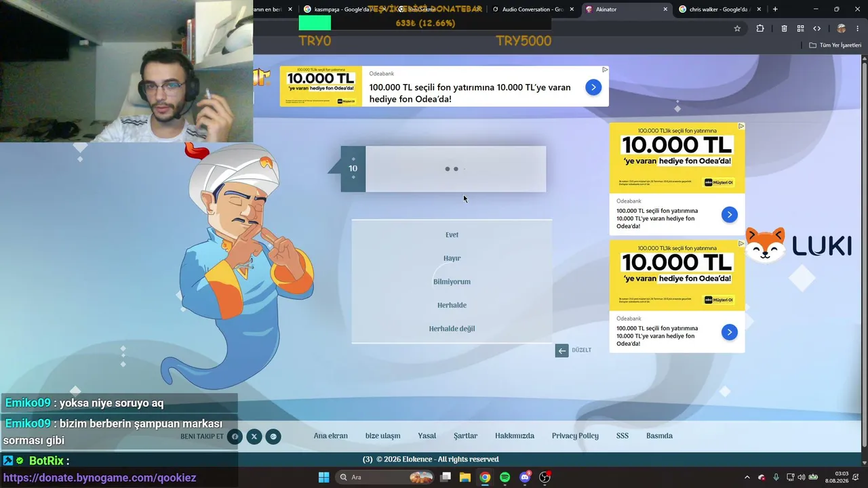The width and height of the screenshot is (868, 488).
Task: Open the third social follow icon
Action: (273, 436)
